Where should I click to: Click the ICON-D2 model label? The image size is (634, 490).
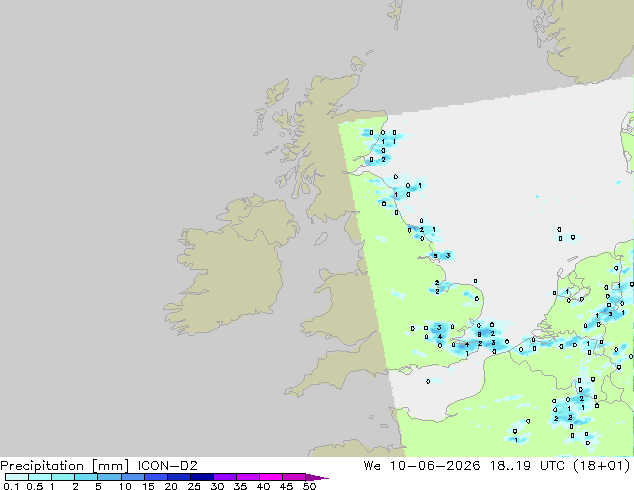[167, 466]
